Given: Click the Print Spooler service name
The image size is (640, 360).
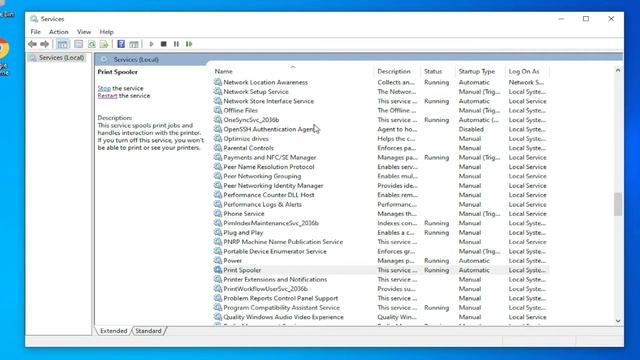Looking at the screenshot, I should coord(242,270).
